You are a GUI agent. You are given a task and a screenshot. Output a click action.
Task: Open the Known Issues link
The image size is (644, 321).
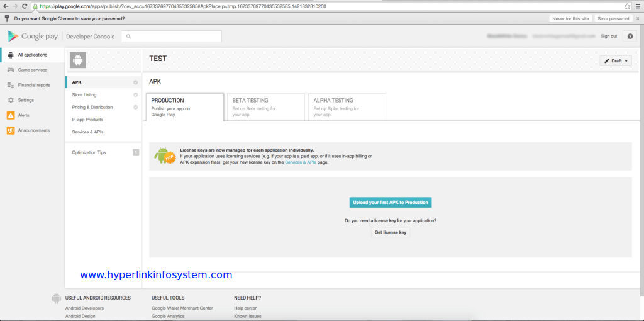[x=248, y=316]
